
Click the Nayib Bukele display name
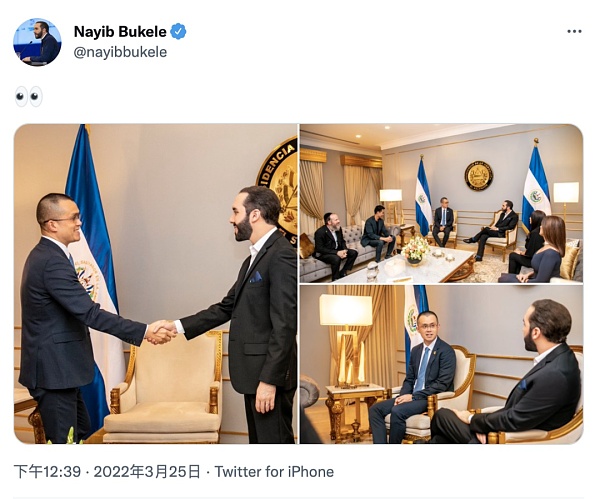[x=120, y=31]
